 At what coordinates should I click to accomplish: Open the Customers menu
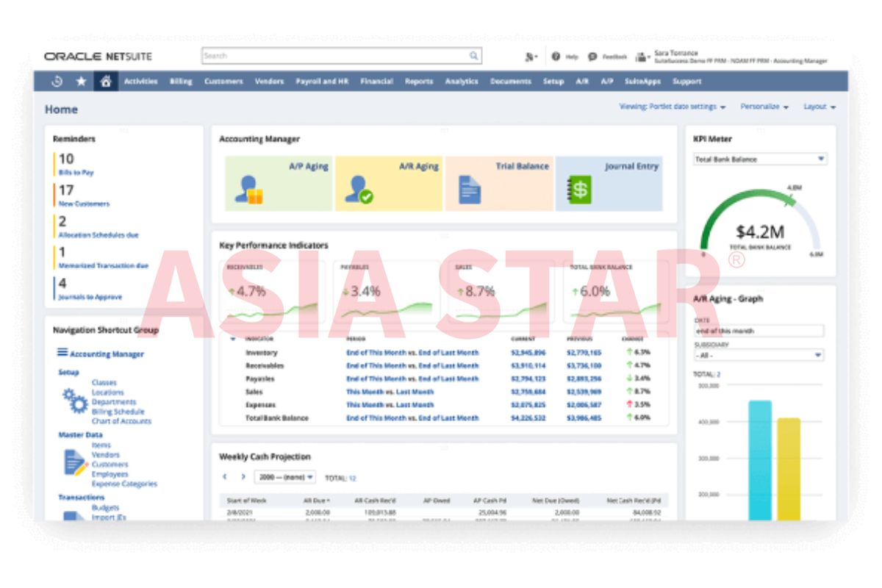tap(223, 82)
